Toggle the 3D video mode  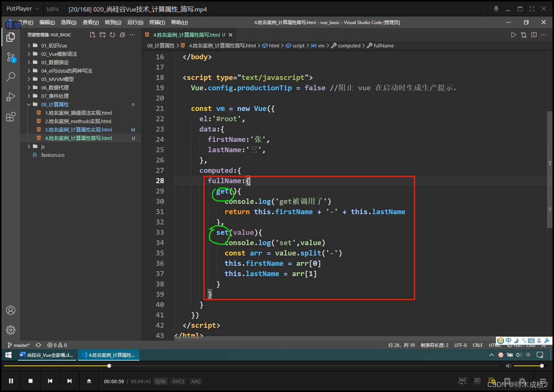click(x=477, y=381)
